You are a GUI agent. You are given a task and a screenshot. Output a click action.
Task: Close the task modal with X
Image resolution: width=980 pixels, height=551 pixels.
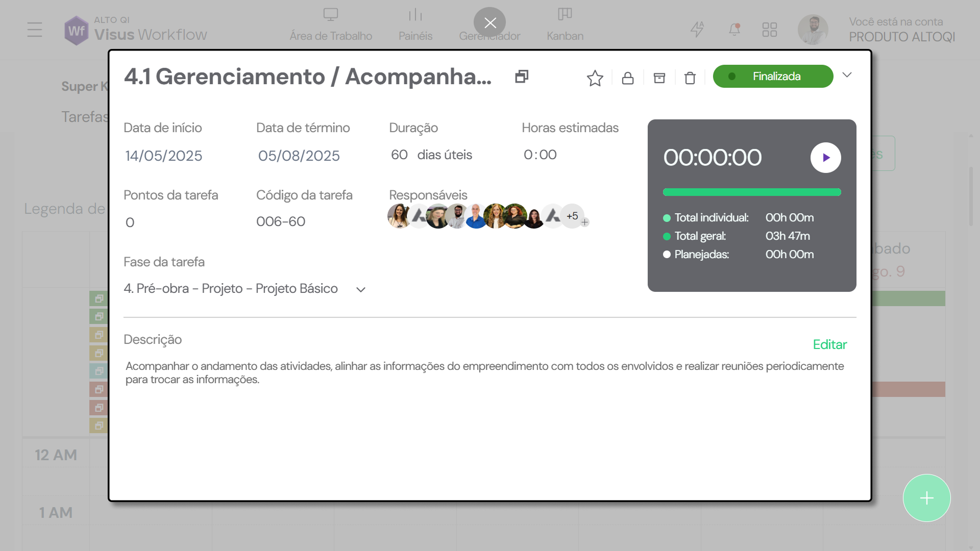(489, 23)
